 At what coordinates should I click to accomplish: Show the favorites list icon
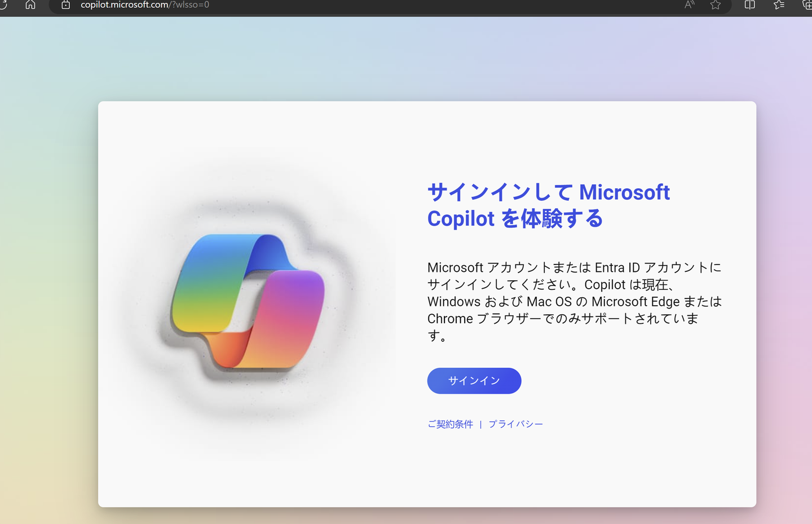click(779, 5)
